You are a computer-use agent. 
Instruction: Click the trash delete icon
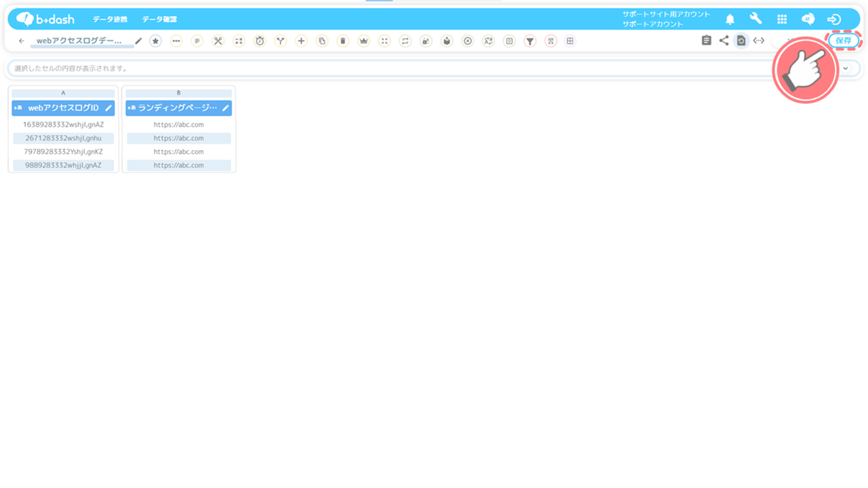[343, 41]
